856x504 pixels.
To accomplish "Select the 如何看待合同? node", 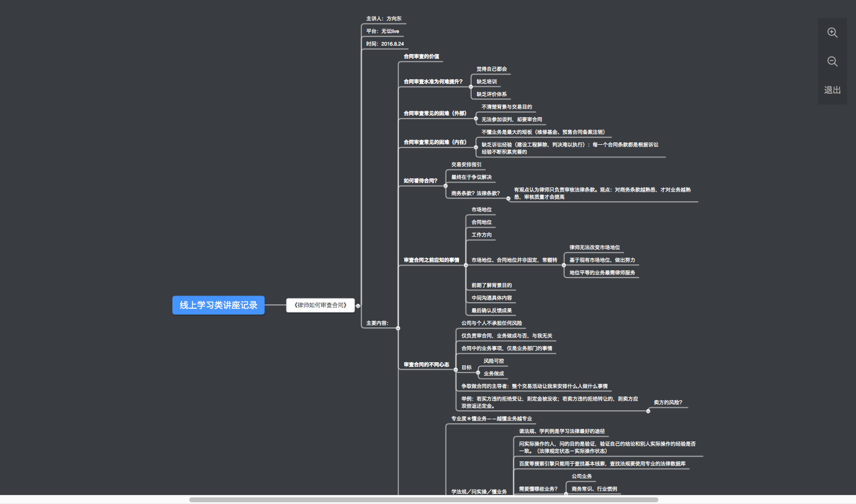I will pos(420,180).
